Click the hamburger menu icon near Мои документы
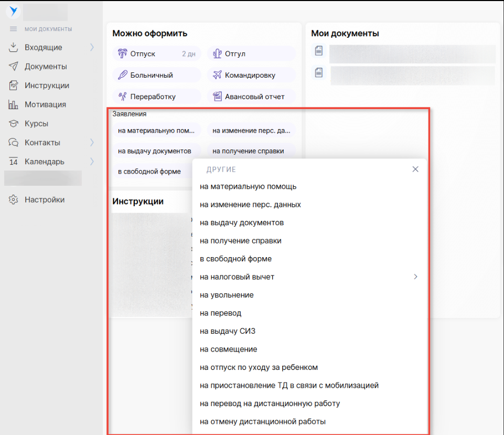504x435 pixels. point(14,29)
